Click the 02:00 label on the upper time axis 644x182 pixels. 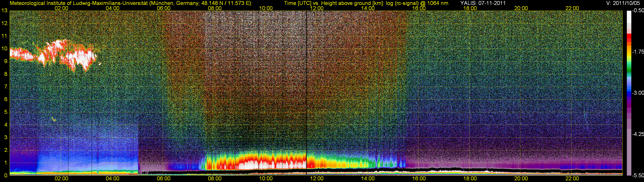(x=61, y=8)
